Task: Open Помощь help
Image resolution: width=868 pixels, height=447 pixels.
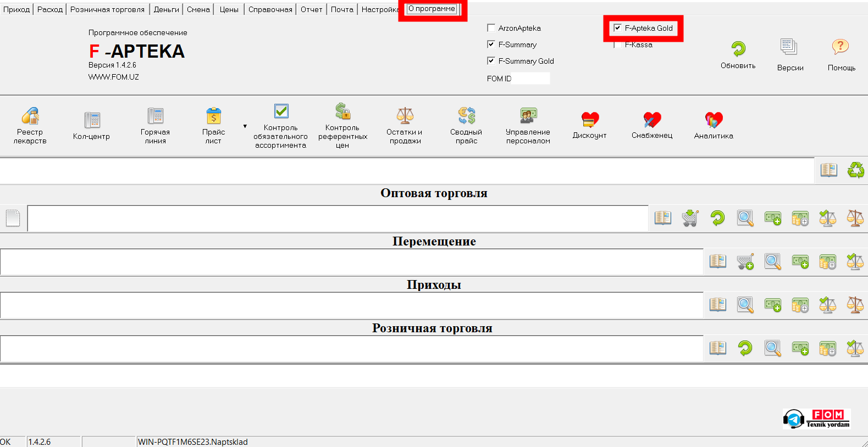Action: (842, 55)
